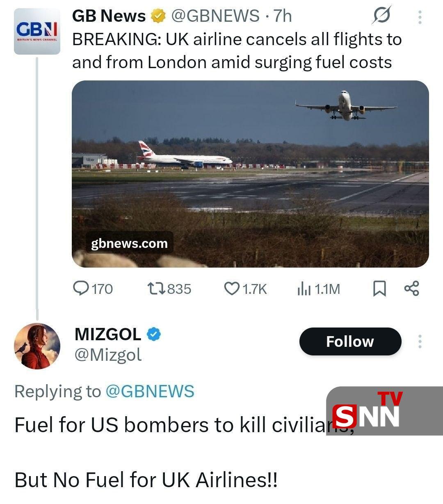Click the @GBNEWS mention link in reply
The height and width of the screenshot is (504, 443).
pos(150,391)
